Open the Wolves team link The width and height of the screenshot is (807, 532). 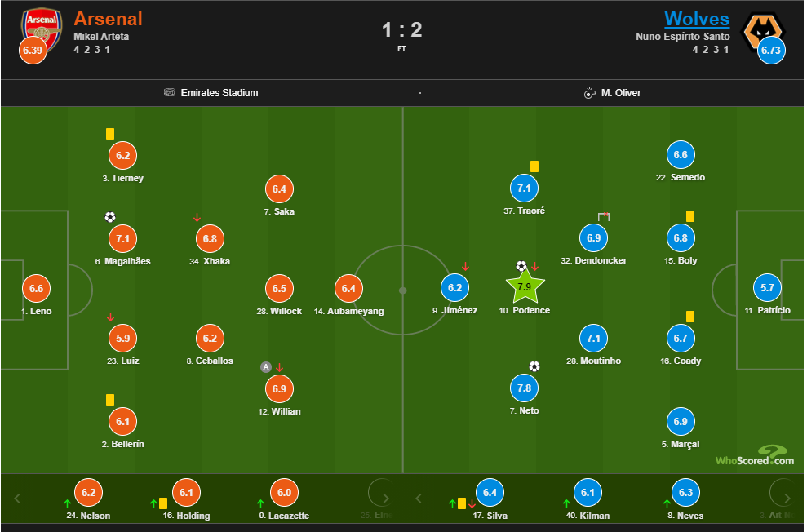pyautogui.click(x=697, y=19)
